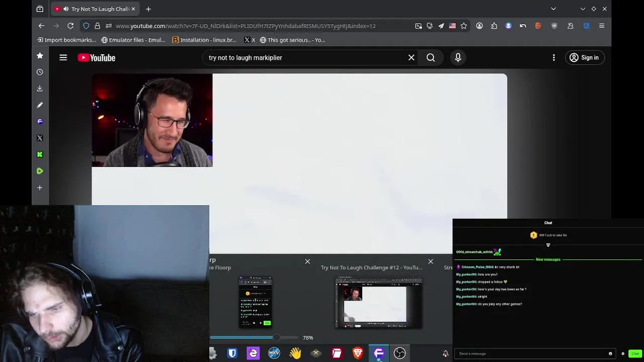Click the lily_parker90 do you play message
644x362 pixels.
tap(489, 304)
